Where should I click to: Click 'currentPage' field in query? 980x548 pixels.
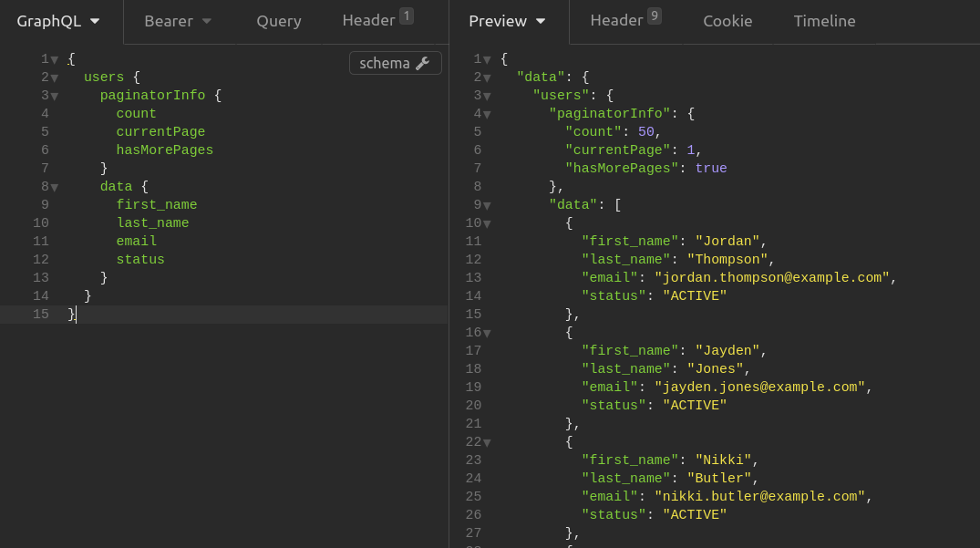160,132
